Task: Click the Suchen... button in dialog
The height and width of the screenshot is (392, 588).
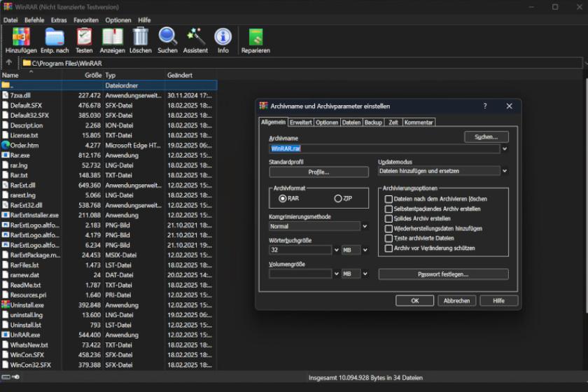Action: 486,137
